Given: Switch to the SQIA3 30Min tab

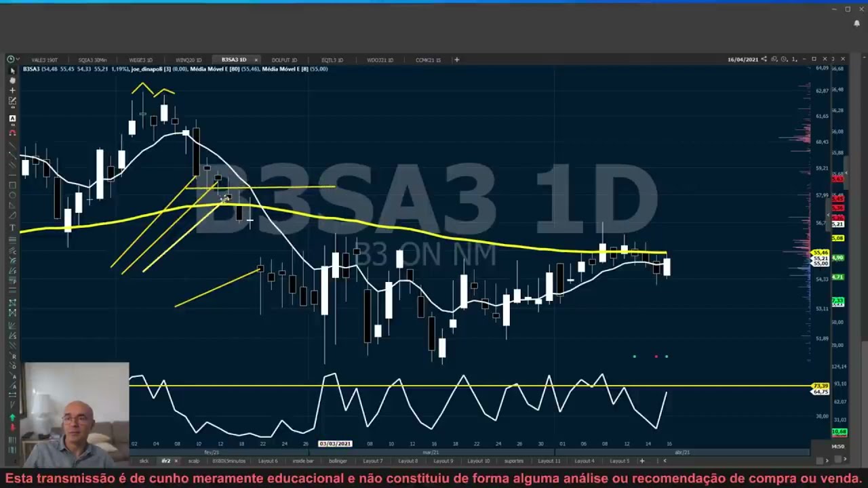Looking at the screenshot, I should pos(92,60).
